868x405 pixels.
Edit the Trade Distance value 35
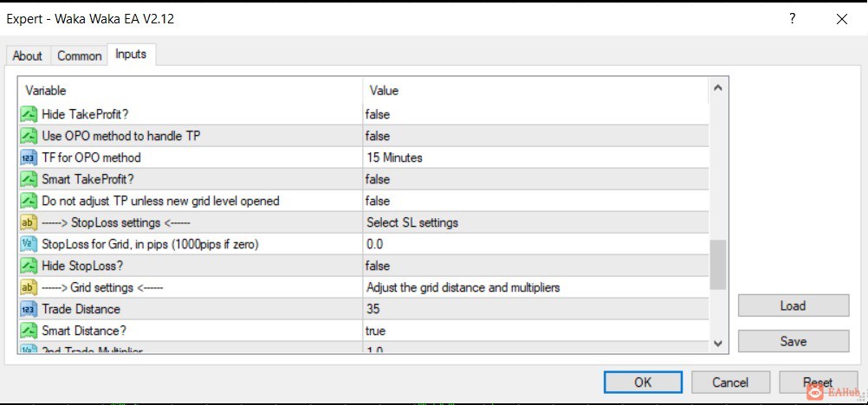click(x=372, y=309)
